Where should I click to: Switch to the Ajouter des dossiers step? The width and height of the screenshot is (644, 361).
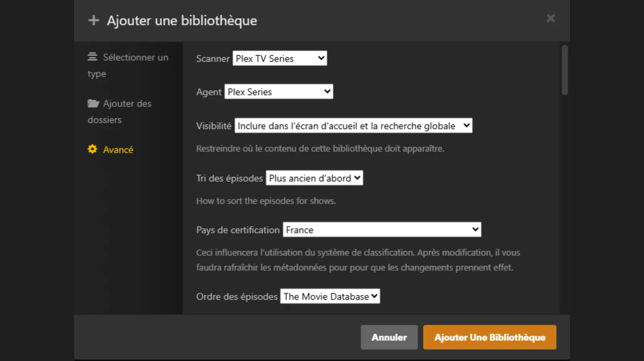(127, 104)
